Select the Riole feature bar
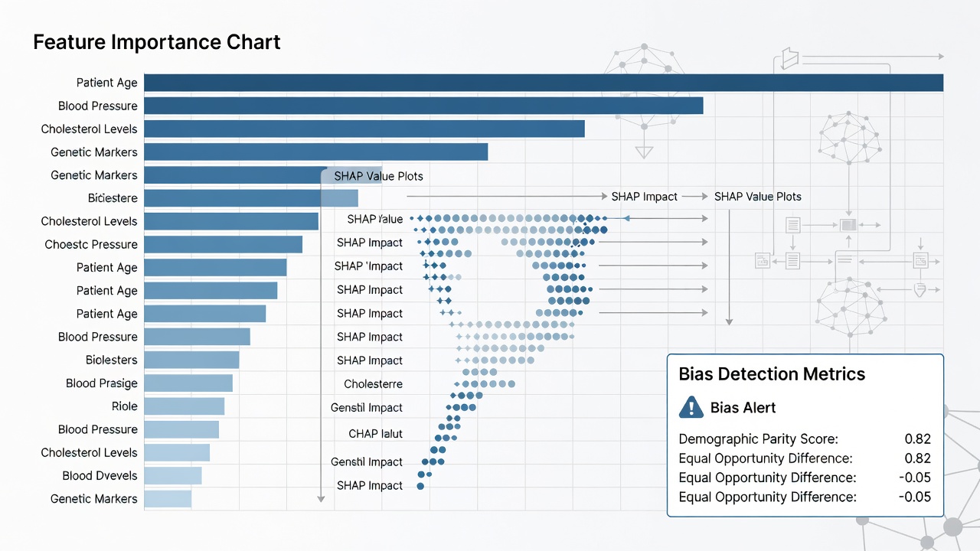980x551 pixels. (x=184, y=406)
